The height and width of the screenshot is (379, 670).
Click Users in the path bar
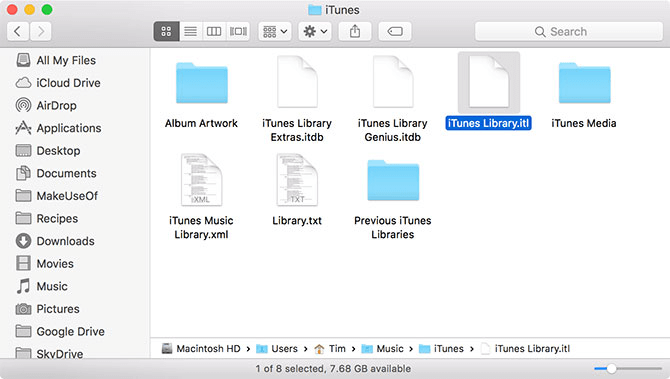pos(277,349)
